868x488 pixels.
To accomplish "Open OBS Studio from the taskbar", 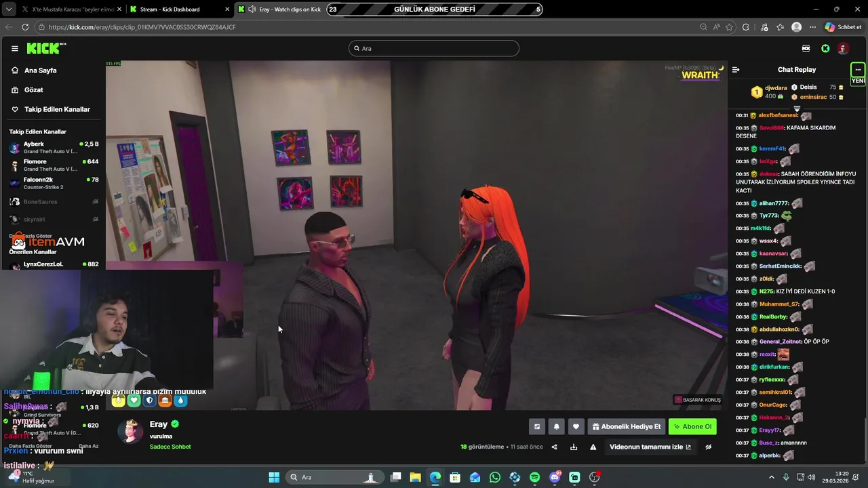I will point(595,477).
